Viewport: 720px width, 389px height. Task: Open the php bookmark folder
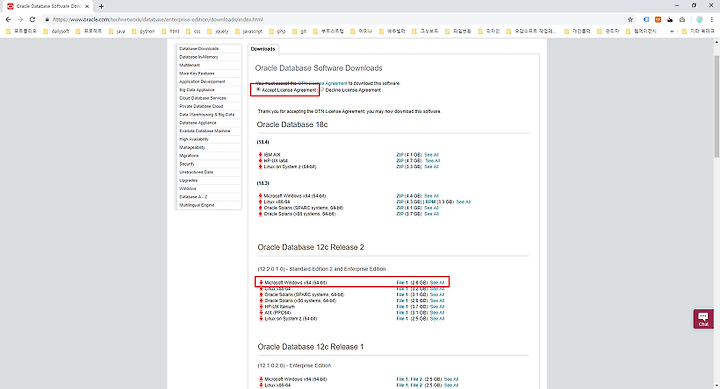[277, 31]
